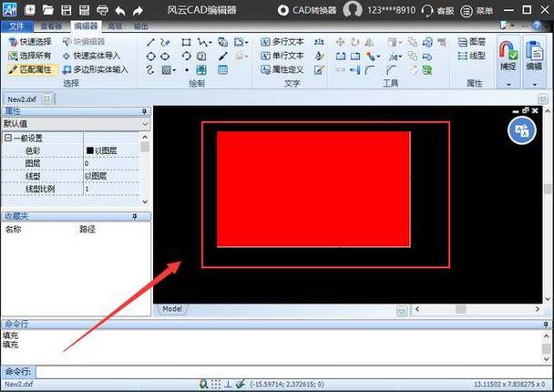This screenshot has height=392, width=554.
Task: Click 匹配属性 button
Action: click(33, 69)
